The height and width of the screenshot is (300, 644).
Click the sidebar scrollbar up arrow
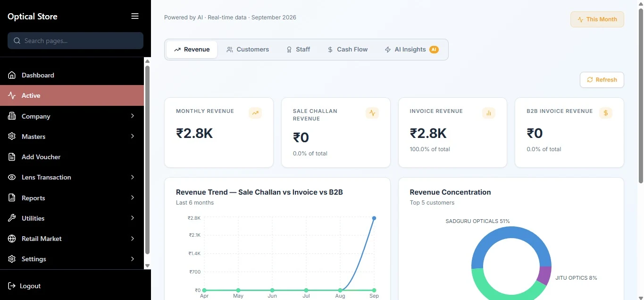tap(147, 61)
